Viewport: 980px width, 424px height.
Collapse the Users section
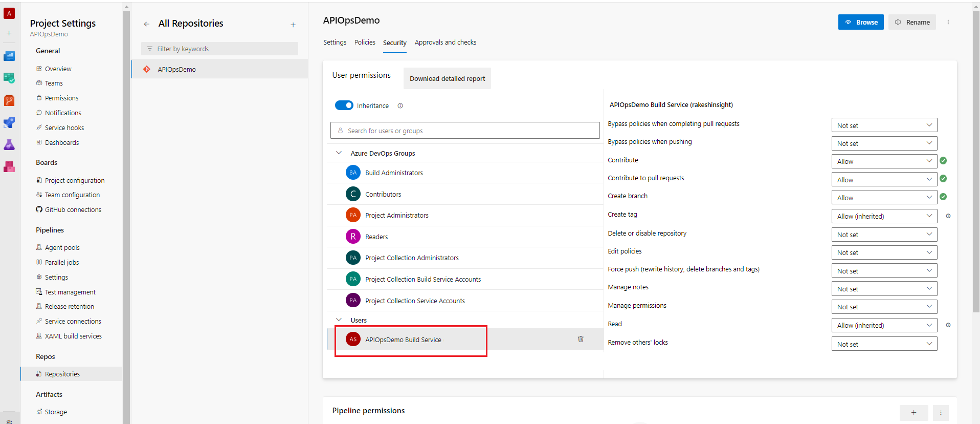pyautogui.click(x=339, y=320)
